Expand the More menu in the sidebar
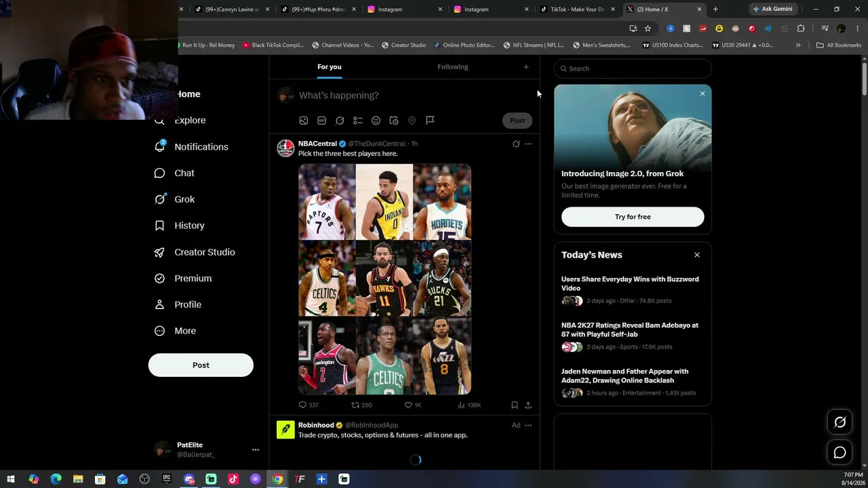 pyautogui.click(x=175, y=331)
